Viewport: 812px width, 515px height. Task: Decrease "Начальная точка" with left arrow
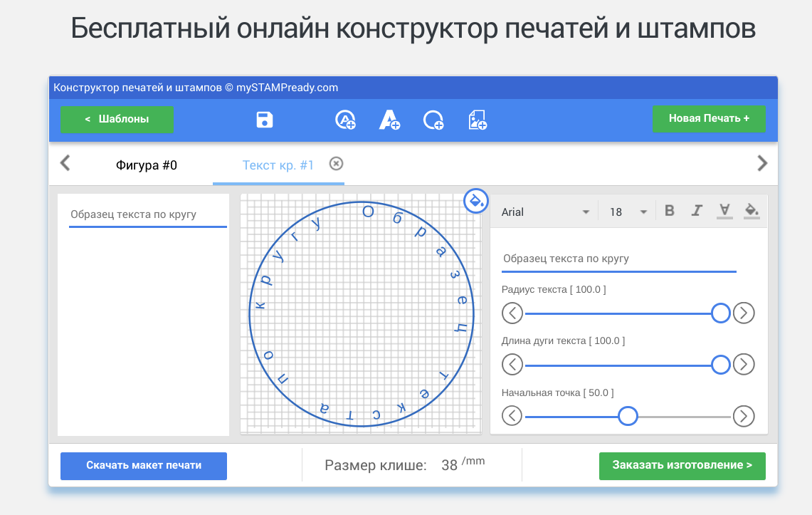[512, 415]
